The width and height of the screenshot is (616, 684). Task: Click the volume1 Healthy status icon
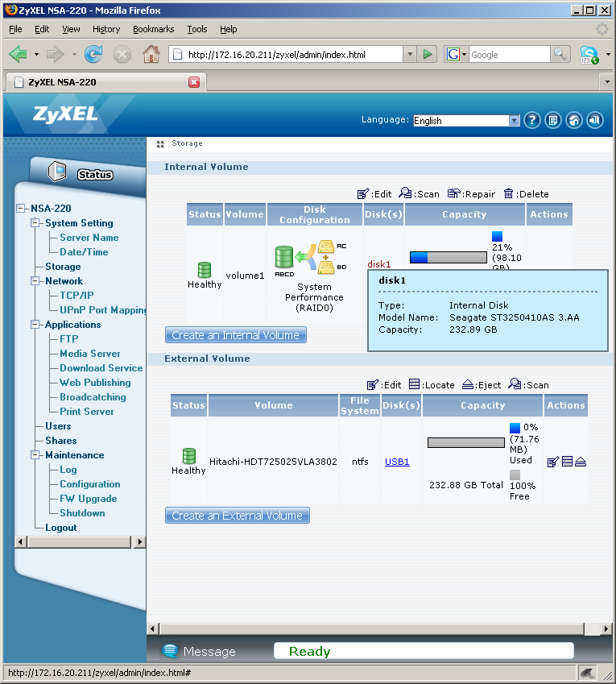tap(205, 270)
